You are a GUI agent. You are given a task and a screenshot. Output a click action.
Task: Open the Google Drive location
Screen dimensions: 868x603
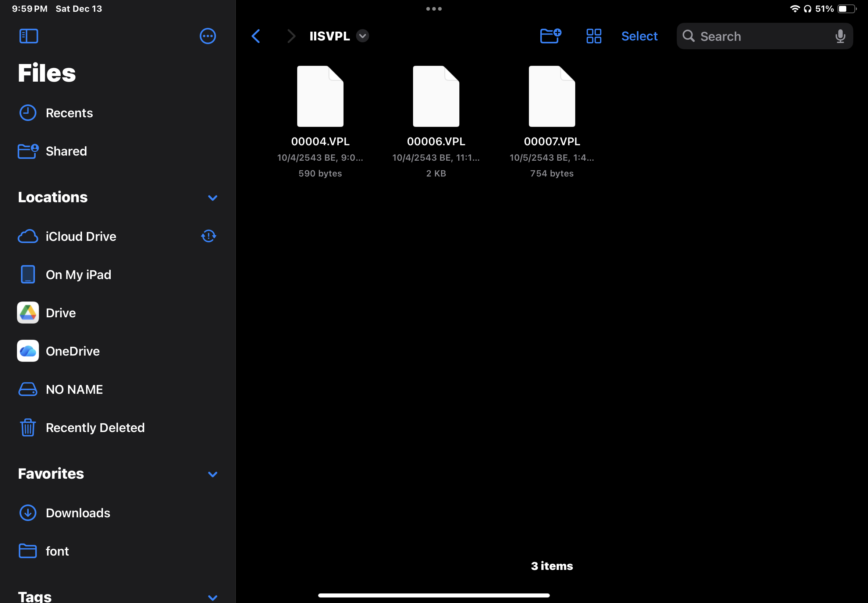[60, 313]
